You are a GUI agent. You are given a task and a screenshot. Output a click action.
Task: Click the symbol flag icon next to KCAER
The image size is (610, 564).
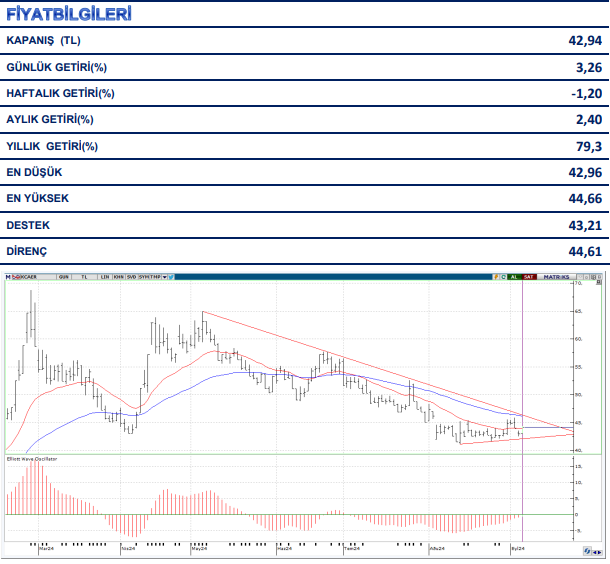[x=15, y=276]
